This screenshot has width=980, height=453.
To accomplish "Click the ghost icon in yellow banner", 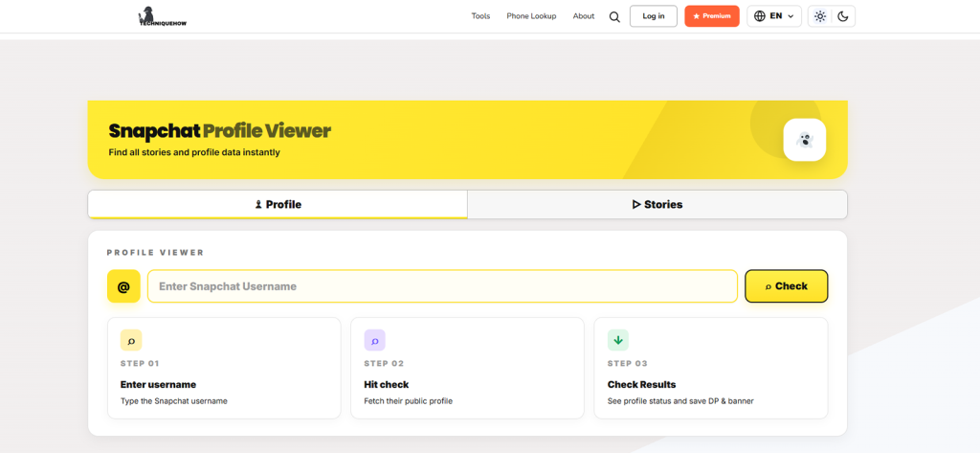I will (804, 140).
